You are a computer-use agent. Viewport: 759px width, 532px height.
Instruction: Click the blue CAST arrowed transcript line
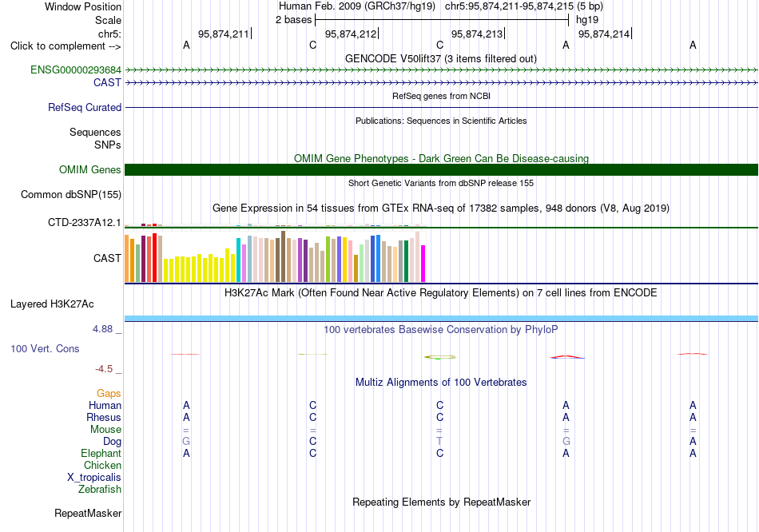(x=441, y=83)
